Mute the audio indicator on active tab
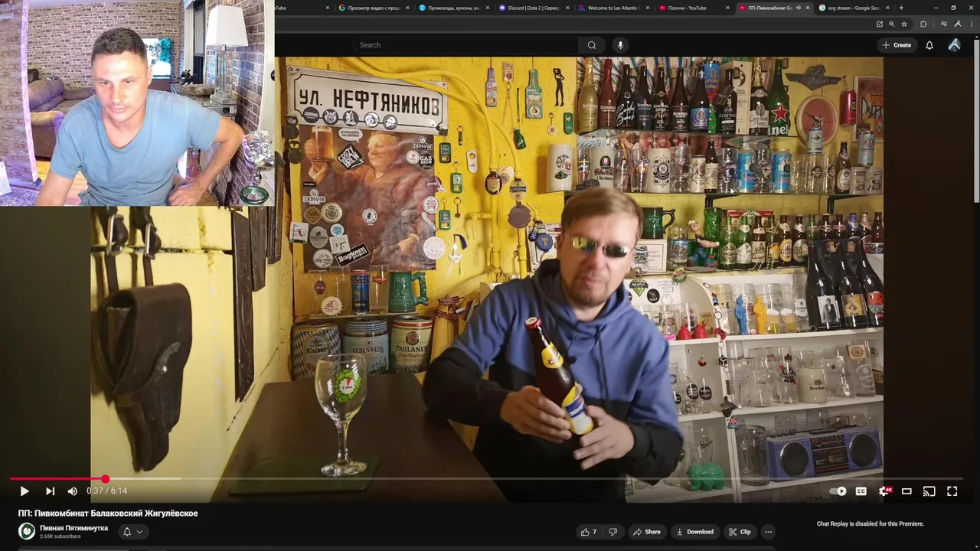This screenshot has height=551, width=980. (x=797, y=8)
